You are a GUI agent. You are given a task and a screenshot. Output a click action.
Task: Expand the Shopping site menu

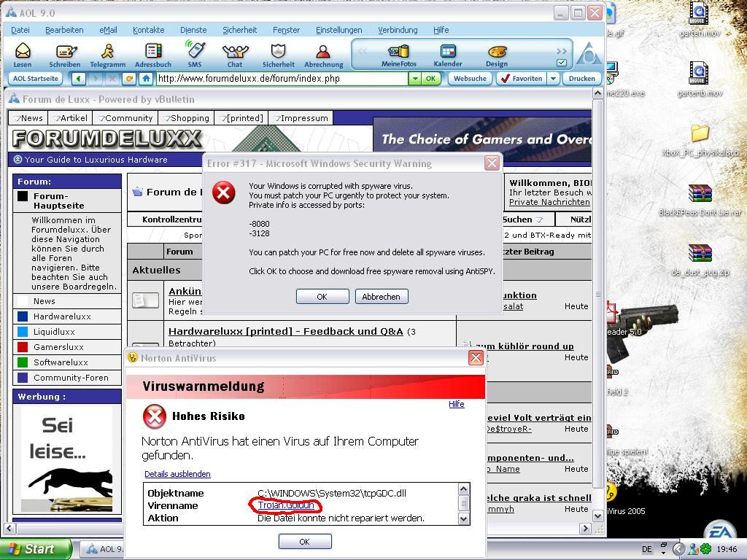[186, 117]
